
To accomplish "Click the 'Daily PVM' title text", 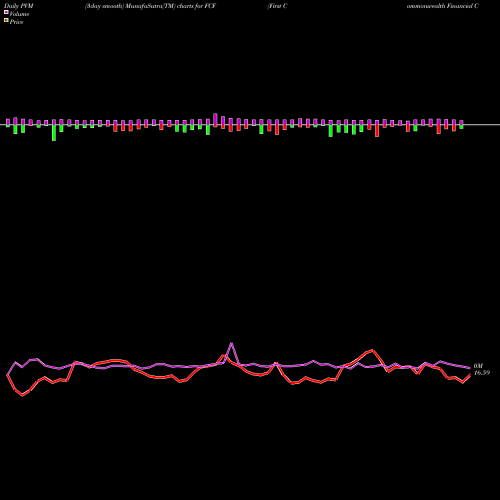I will tap(19, 6).
